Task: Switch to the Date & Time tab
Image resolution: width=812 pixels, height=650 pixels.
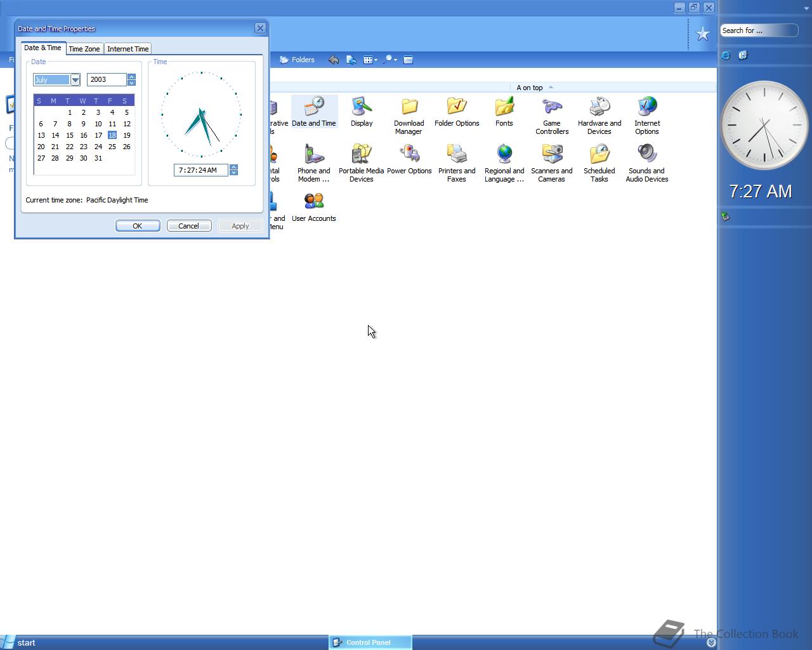Action: pyautogui.click(x=43, y=48)
